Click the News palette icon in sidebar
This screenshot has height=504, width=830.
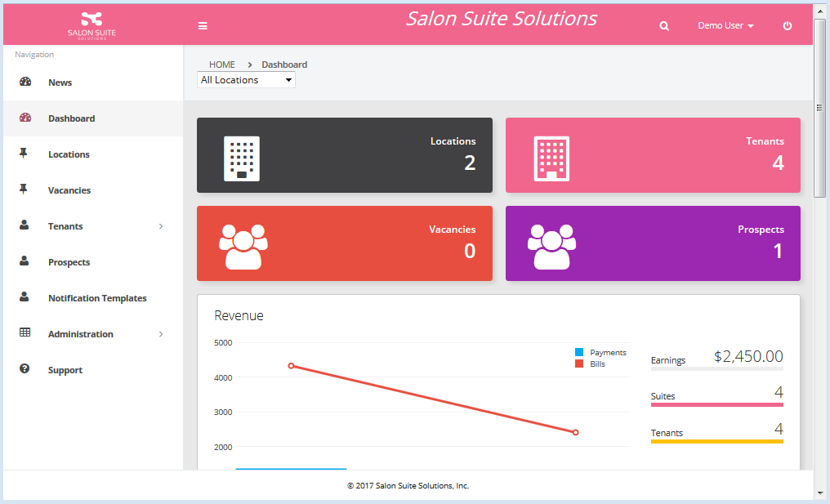(x=25, y=82)
